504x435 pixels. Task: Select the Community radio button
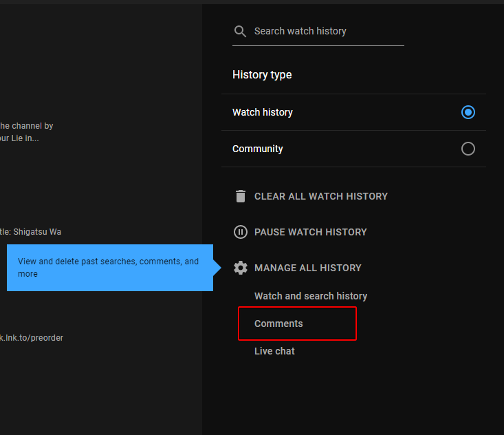[x=468, y=149]
